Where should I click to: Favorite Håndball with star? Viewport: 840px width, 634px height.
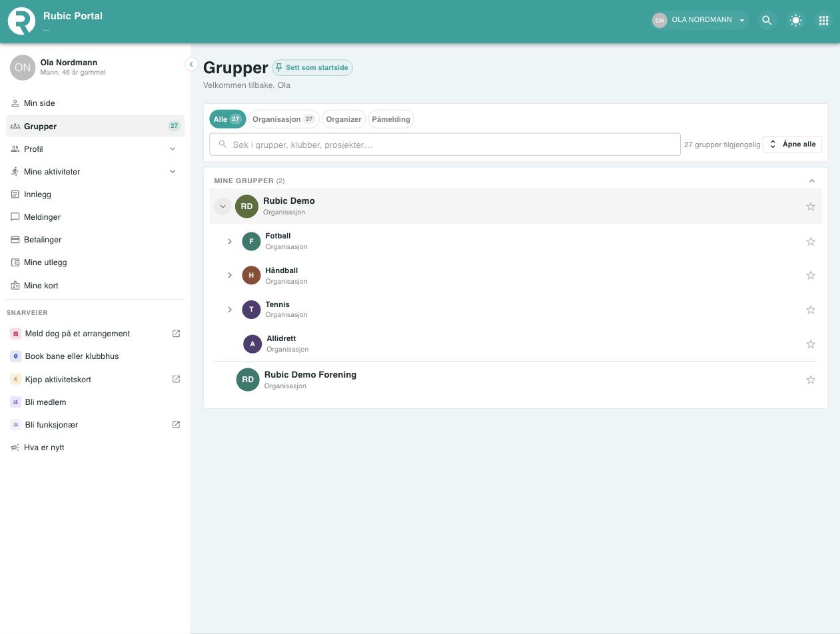pos(811,275)
